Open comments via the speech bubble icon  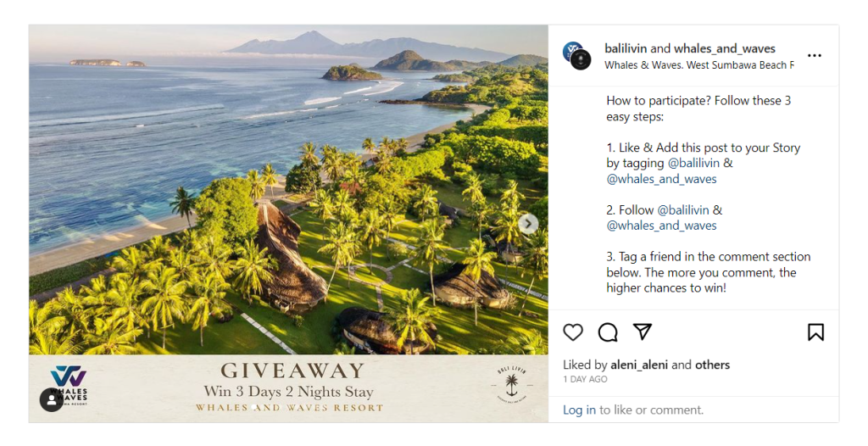pos(608,332)
